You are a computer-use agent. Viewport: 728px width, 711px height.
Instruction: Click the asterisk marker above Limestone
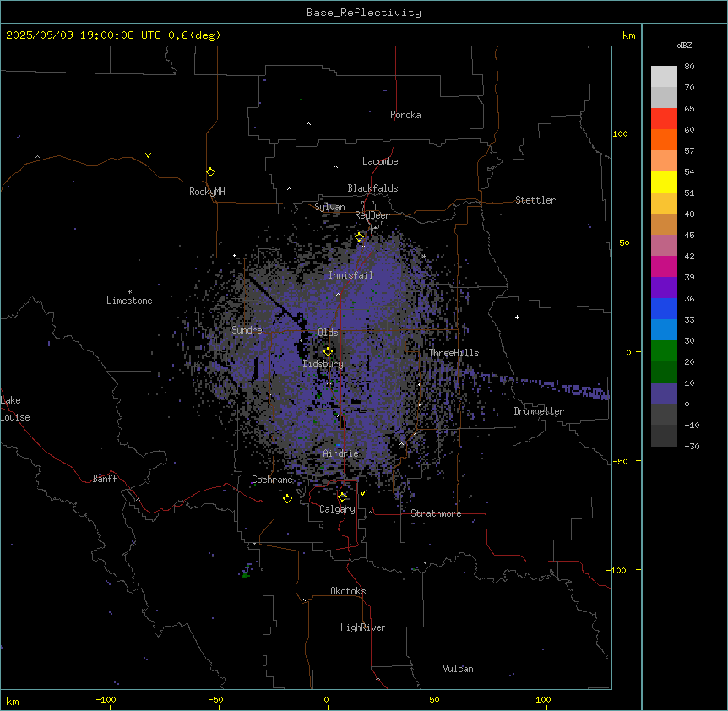[x=129, y=292]
